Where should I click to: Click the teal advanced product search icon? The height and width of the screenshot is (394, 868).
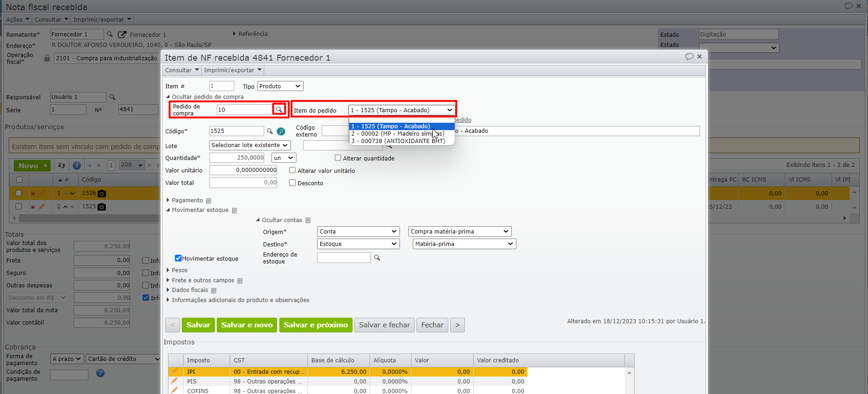pos(281,131)
